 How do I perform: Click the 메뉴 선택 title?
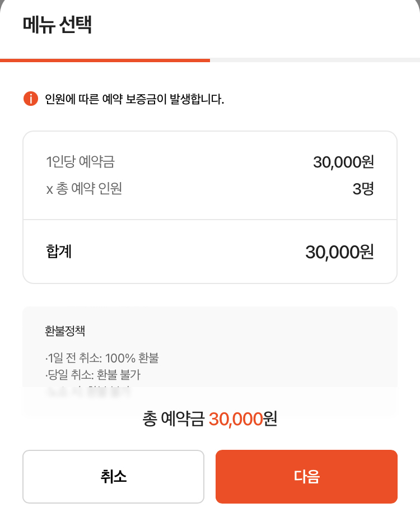tap(57, 24)
